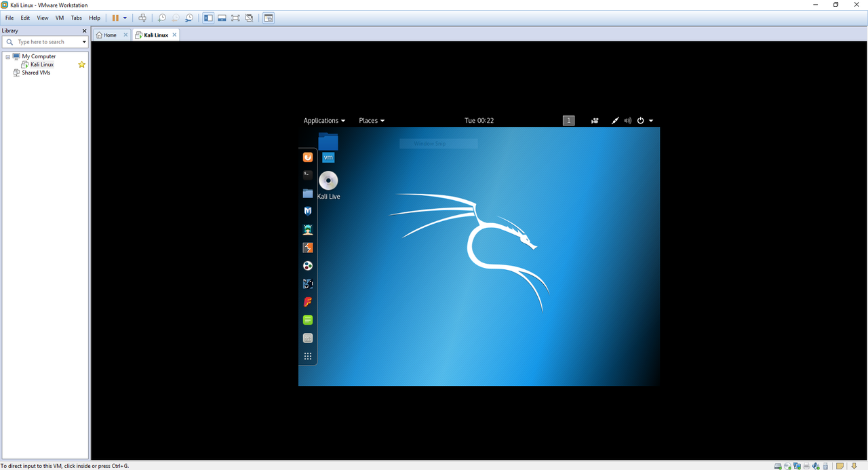Click the yellow down arrow status bar icon
This screenshot has width=868, height=470.
tap(854, 466)
